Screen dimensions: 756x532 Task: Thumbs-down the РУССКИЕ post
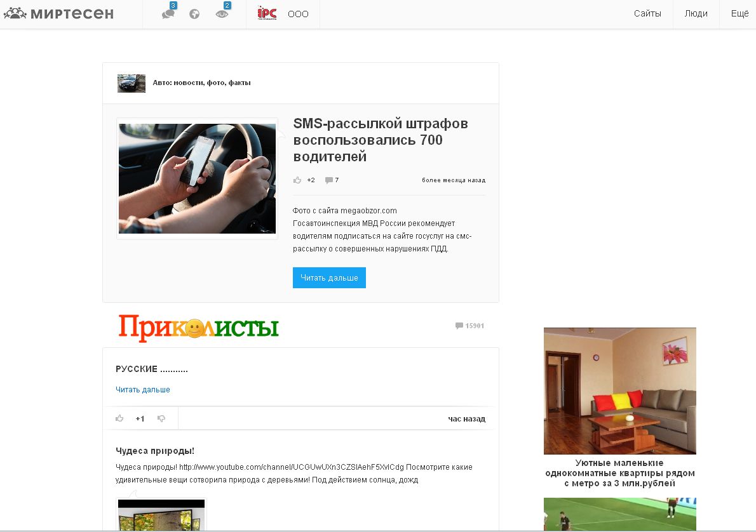[161, 418]
